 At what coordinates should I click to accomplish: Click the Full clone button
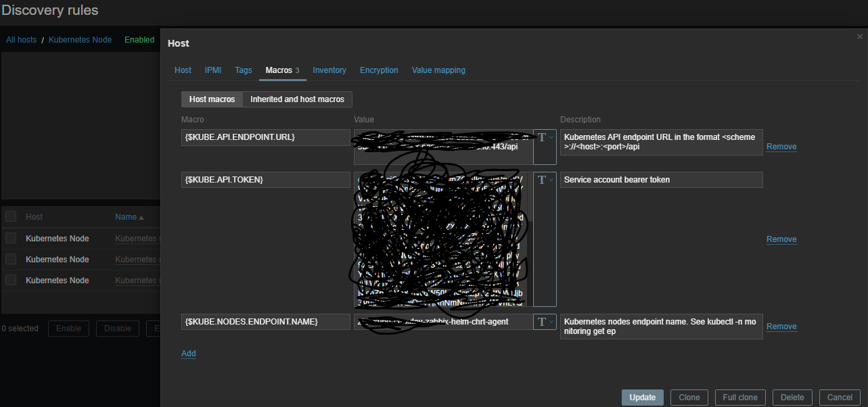coord(740,398)
